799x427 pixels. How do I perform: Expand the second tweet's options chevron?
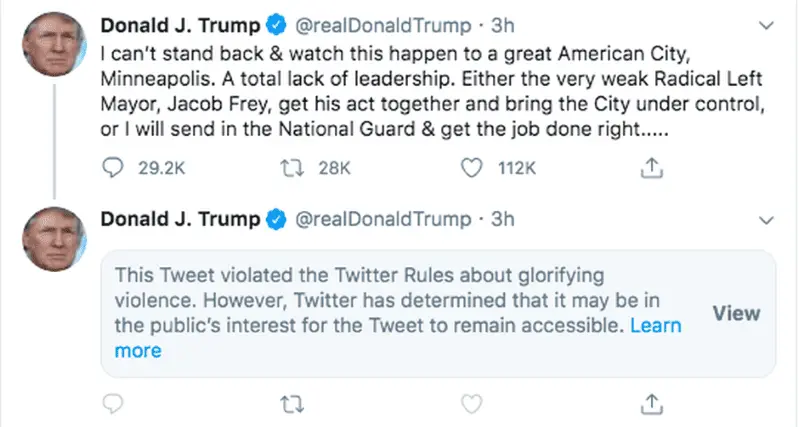click(766, 219)
